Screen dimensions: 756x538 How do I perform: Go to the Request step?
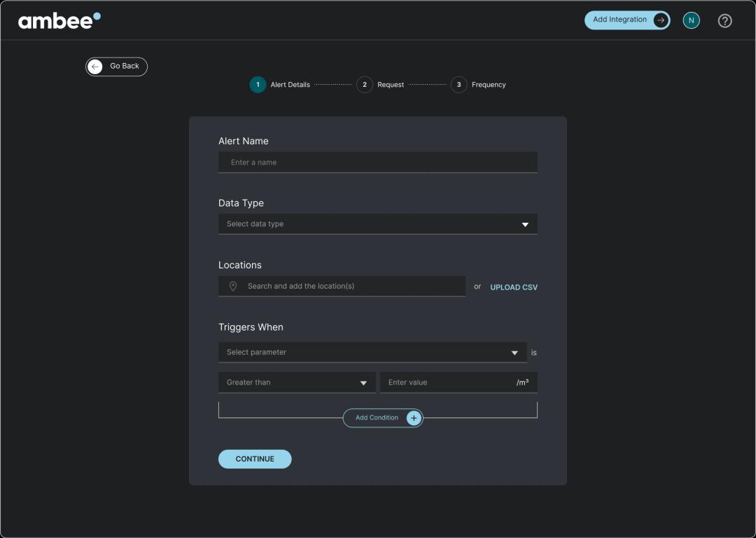390,85
